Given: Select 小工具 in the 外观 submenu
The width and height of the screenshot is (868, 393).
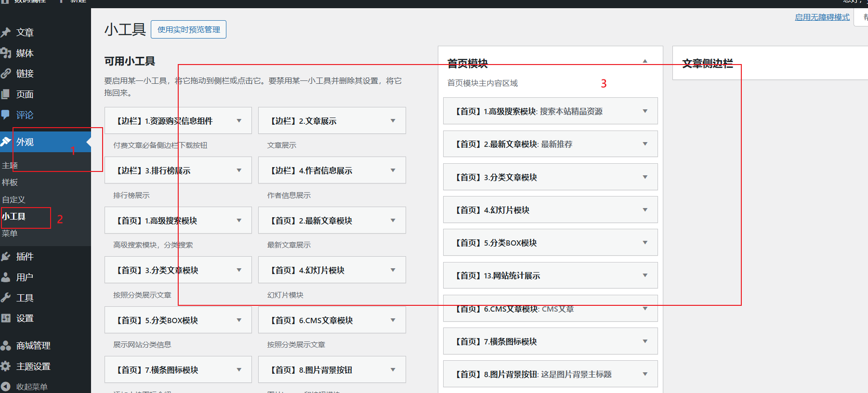Looking at the screenshot, I should click(14, 217).
